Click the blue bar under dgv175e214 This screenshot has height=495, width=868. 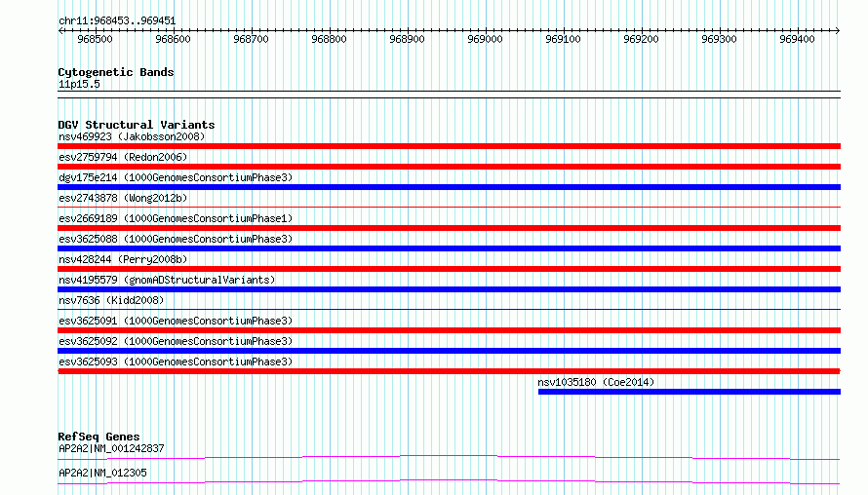click(449, 187)
